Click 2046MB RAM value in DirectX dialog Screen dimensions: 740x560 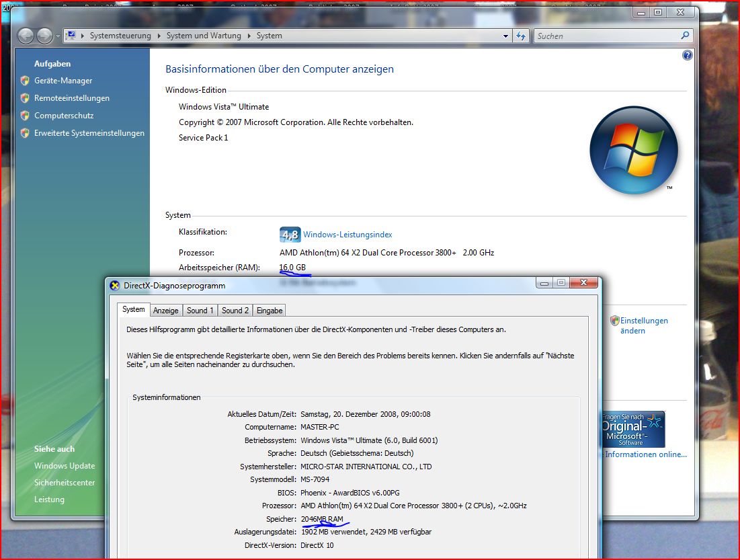322,520
